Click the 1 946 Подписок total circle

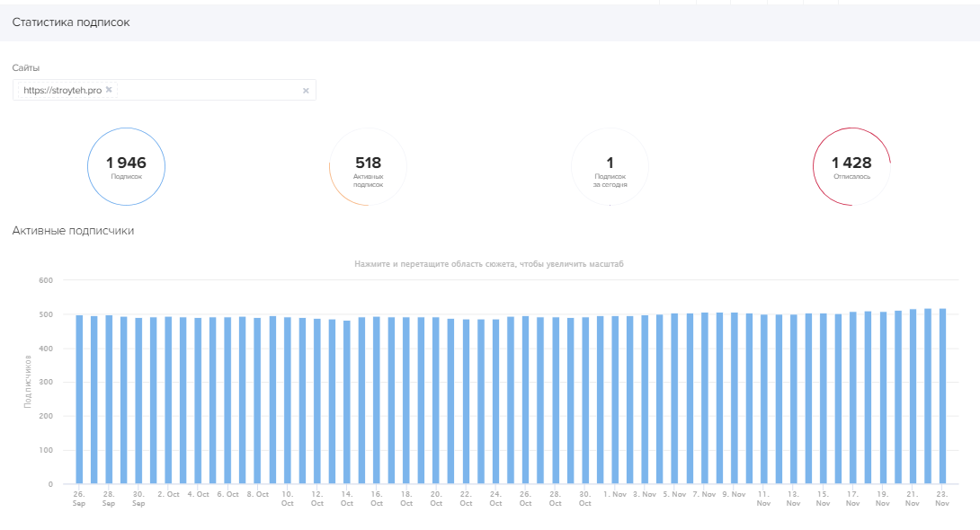tap(126, 166)
